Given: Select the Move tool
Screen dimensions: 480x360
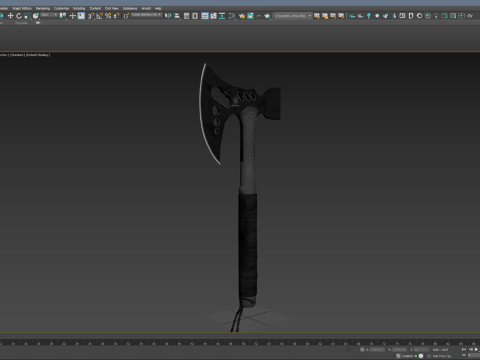Looking at the screenshot, I should [10, 16].
